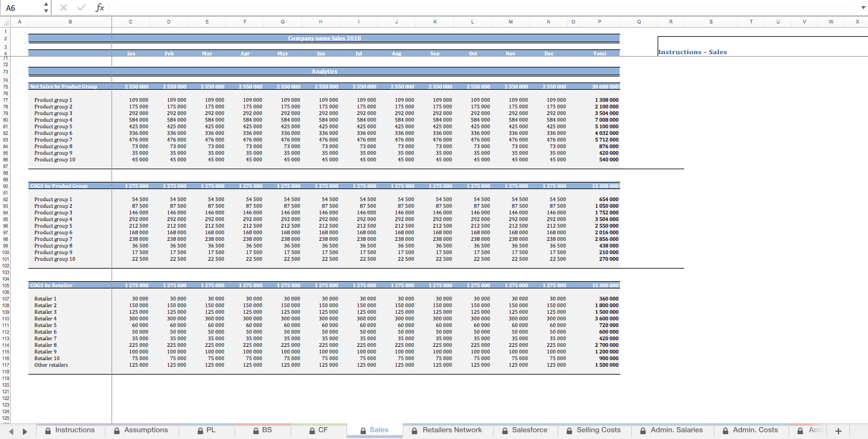This screenshot has height=439, width=868.
Task: Click the Jun month header cell
Action: pos(320,54)
